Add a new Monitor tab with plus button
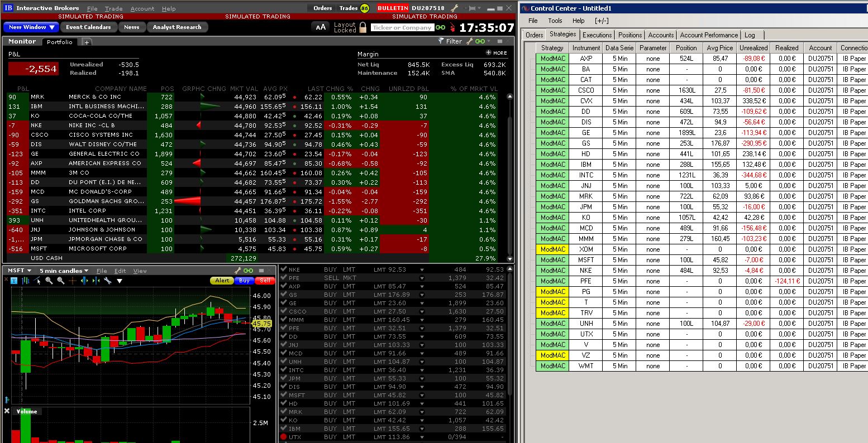The height and width of the screenshot is (443, 868). pos(87,42)
